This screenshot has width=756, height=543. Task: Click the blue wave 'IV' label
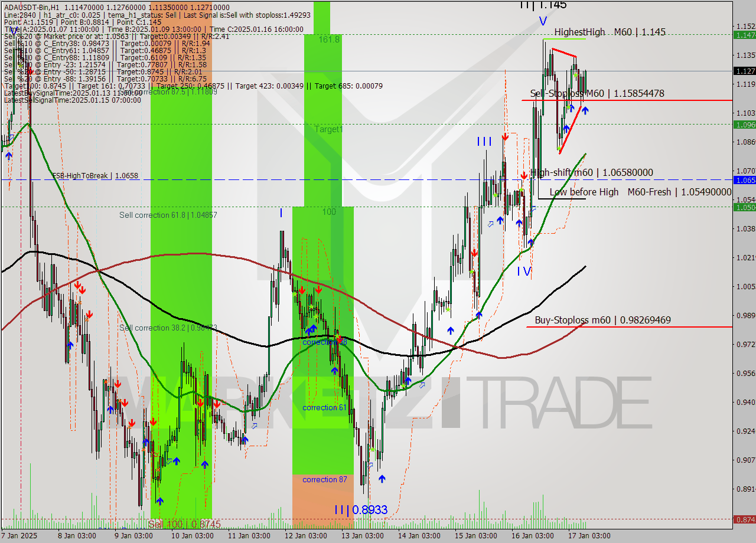tap(524, 271)
